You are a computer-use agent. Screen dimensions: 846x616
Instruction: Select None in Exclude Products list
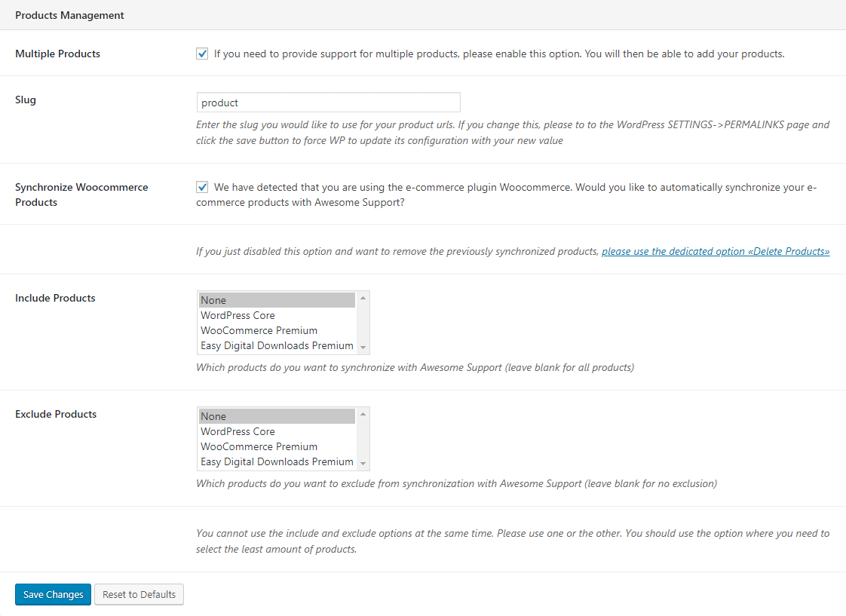click(x=277, y=416)
